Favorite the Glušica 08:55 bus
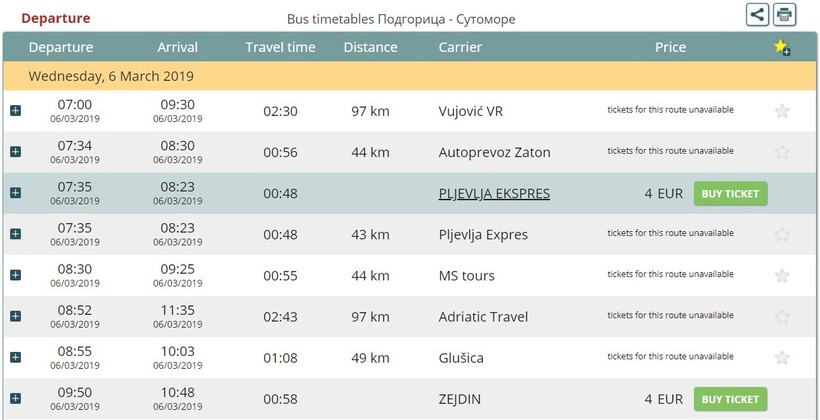This screenshot has height=420, width=820. pyautogui.click(x=782, y=358)
